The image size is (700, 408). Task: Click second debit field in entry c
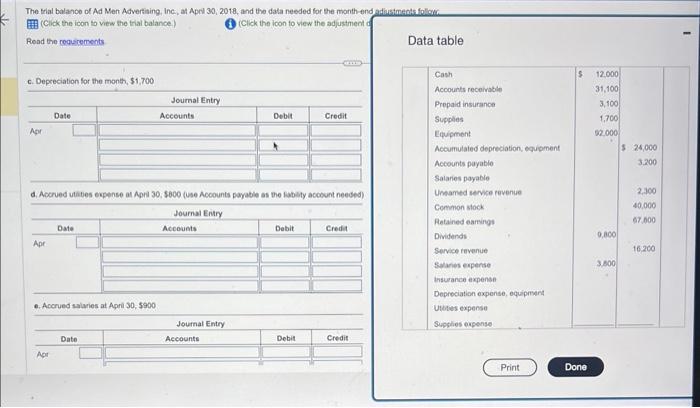283,145
